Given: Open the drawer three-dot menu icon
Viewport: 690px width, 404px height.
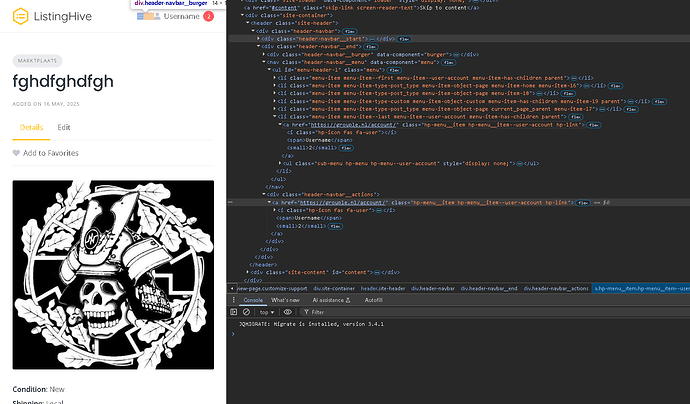Looking at the screenshot, I should [234, 300].
